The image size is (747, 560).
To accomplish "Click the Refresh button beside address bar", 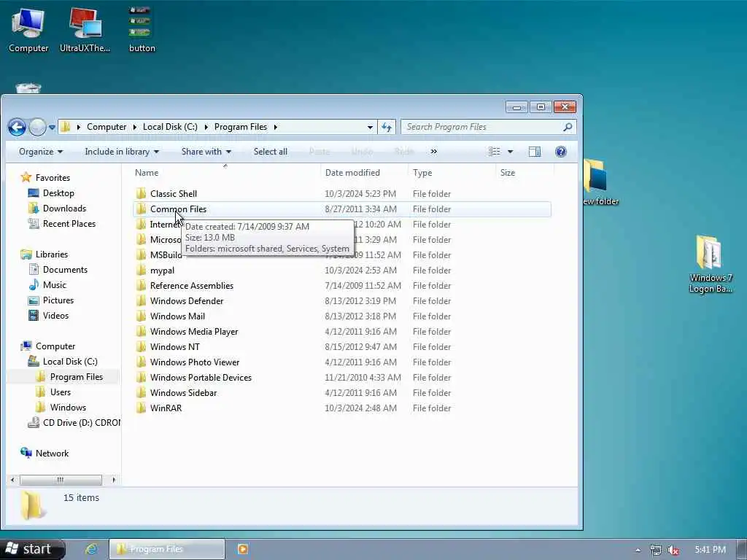I will pyautogui.click(x=387, y=127).
